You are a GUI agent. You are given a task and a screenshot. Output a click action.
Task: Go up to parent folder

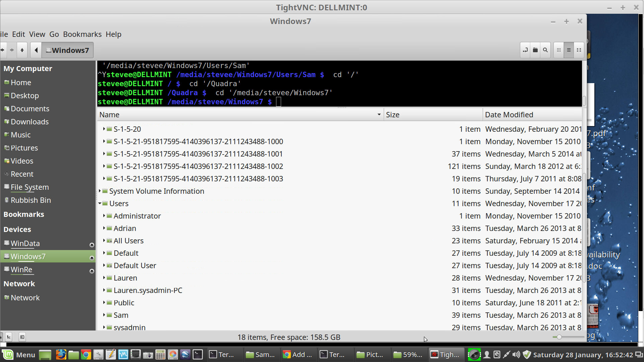[22, 50]
